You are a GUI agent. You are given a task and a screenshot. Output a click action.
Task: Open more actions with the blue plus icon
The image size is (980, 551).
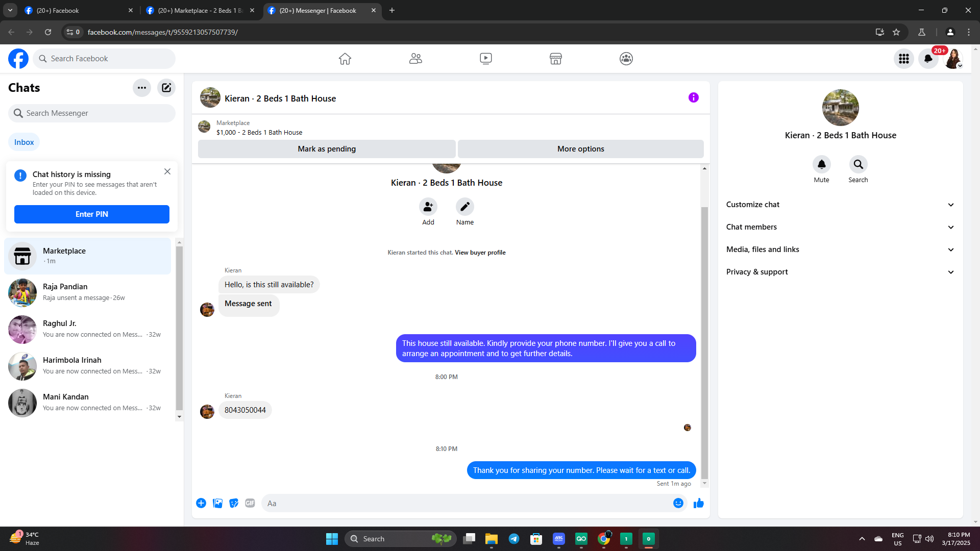(201, 503)
